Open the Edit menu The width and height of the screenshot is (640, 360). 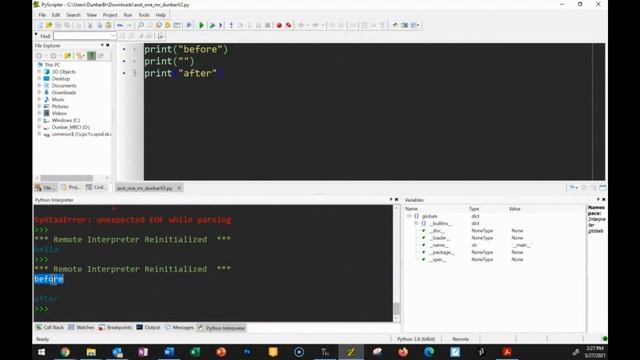56,15
